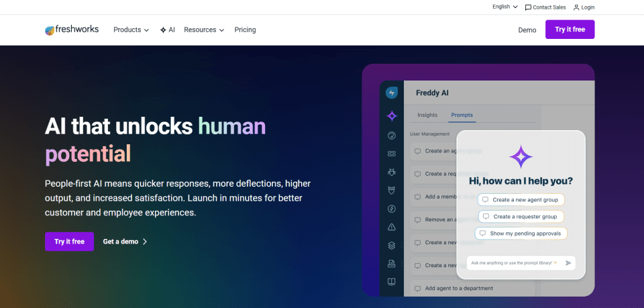Open the AI sparkle menu item
The height and width of the screenshot is (308, 644).
[168, 30]
